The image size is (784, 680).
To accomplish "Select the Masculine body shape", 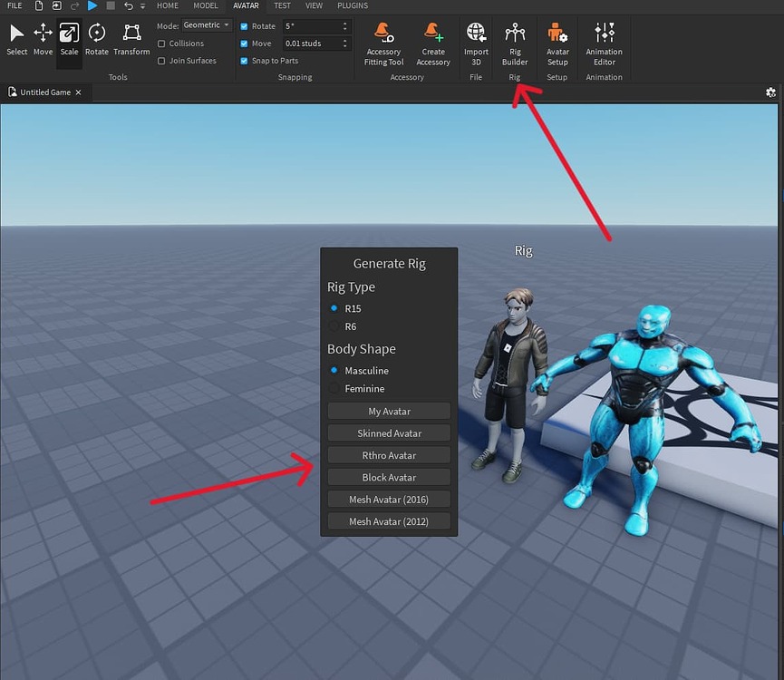I will coord(334,371).
